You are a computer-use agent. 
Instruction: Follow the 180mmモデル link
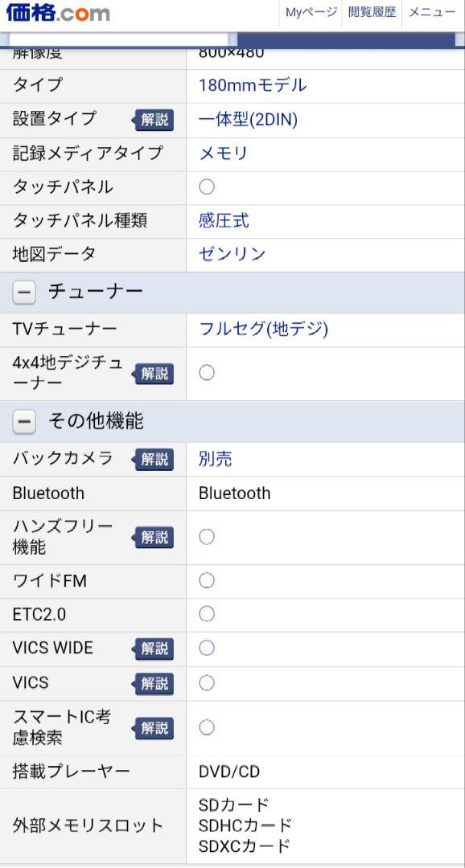[x=252, y=85]
